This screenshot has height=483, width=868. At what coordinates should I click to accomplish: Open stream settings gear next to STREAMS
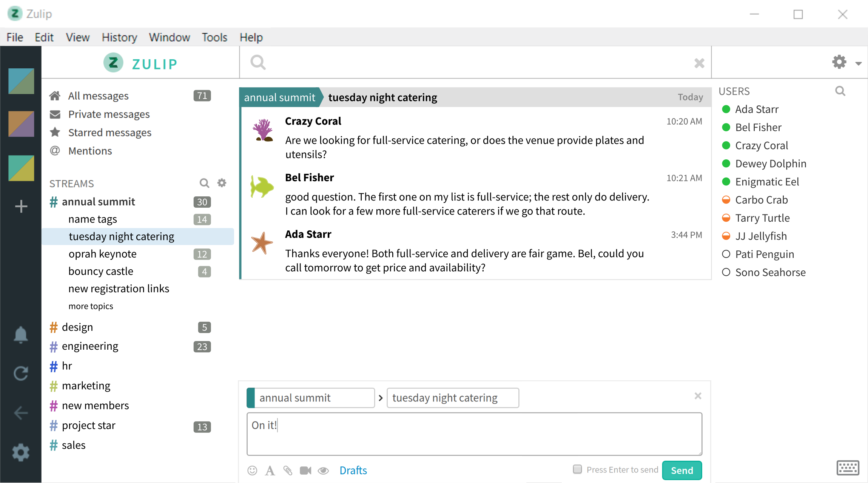pyautogui.click(x=222, y=183)
